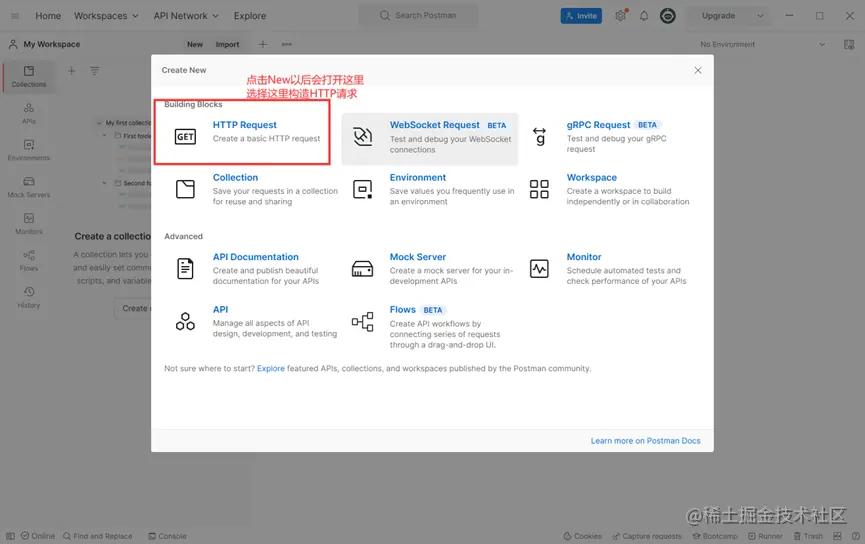Collapse the Second folder tree item
865x544 pixels.
pyautogui.click(x=104, y=183)
